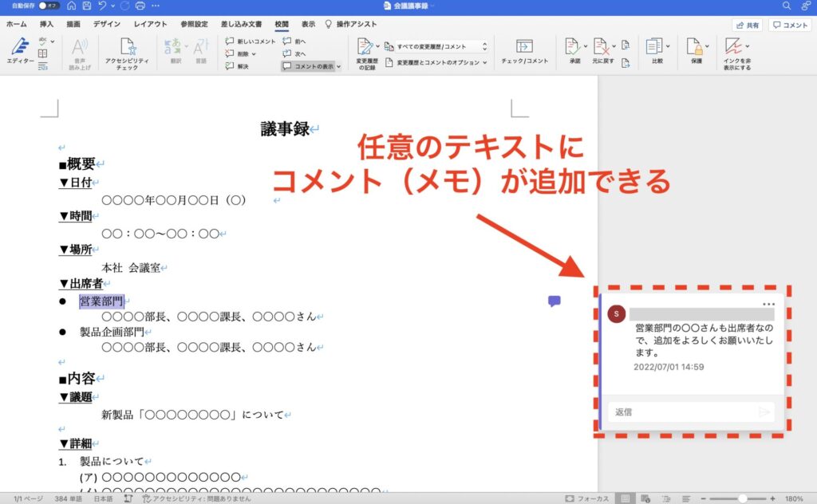The height and width of the screenshot is (504, 817).
Task: Click the reply (返信) field in the comment
Action: click(683, 412)
